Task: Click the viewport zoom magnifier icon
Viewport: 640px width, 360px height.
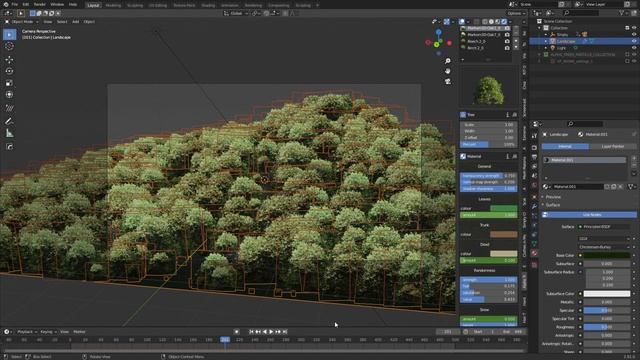Action: tap(448, 61)
